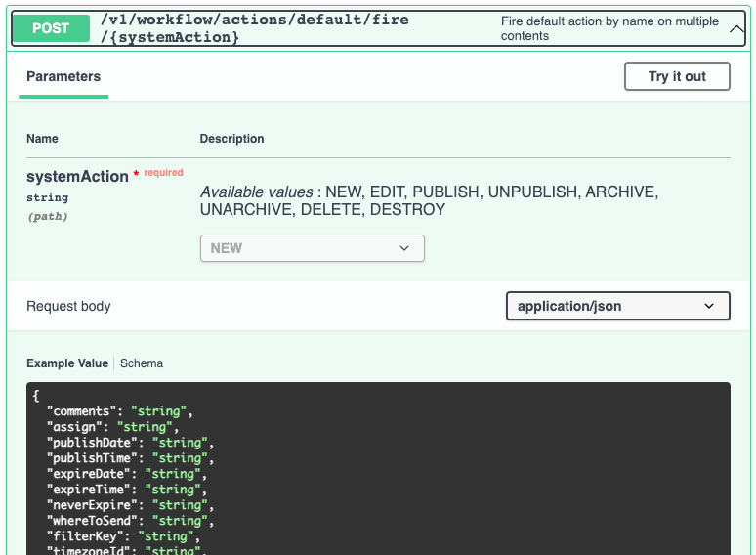Screen dimensions: 756x555
Task: Click the Description column header
Action: tap(231, 139)
